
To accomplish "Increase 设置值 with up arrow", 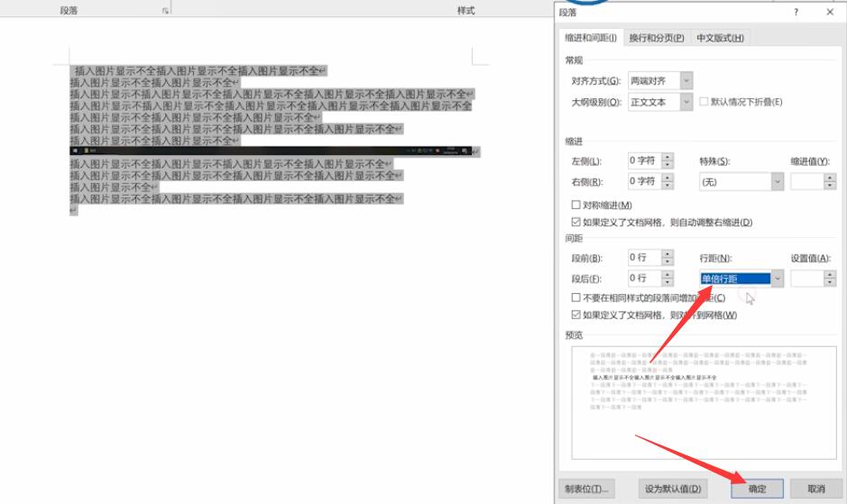I will click(x=830, y=274).
